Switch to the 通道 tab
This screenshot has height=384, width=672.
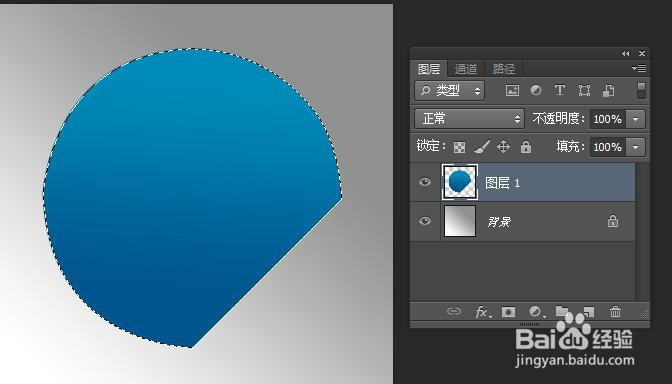point(465,69)
